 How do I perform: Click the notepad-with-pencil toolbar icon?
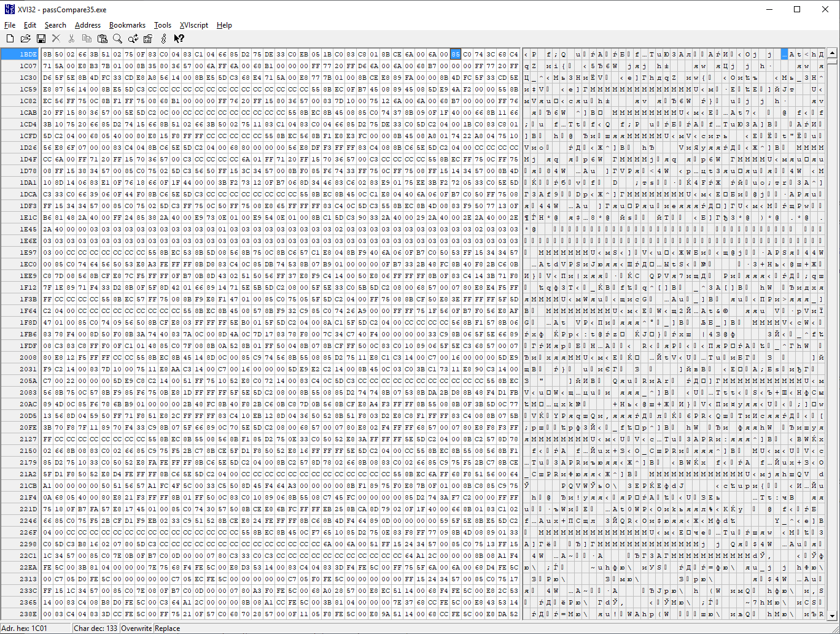(x=148, y=39)
